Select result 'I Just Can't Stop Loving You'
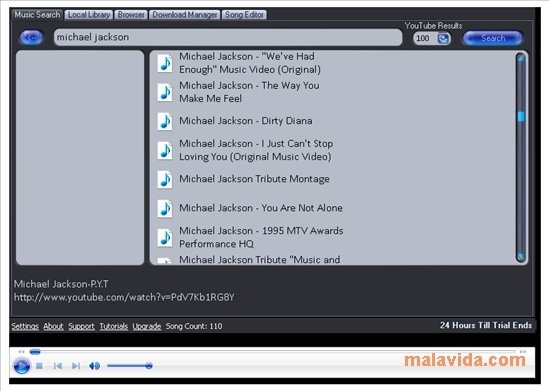The width and height of the screenshot is (549, 391). pos(256,150)
